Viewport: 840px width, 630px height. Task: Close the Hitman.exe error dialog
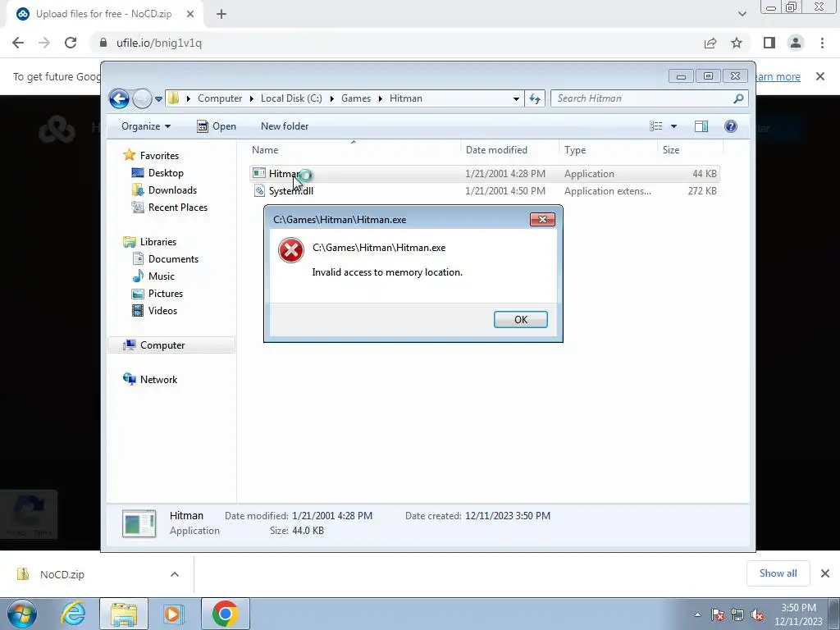coord(542,219)
